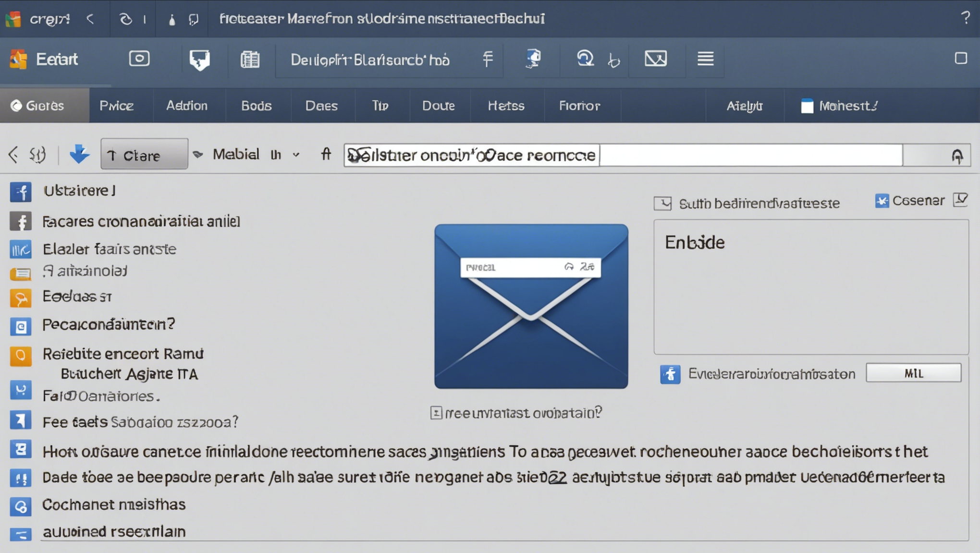This screenshot has height=553, width=980.
Task: Click the blue download arrow icon
Action: 79,154
